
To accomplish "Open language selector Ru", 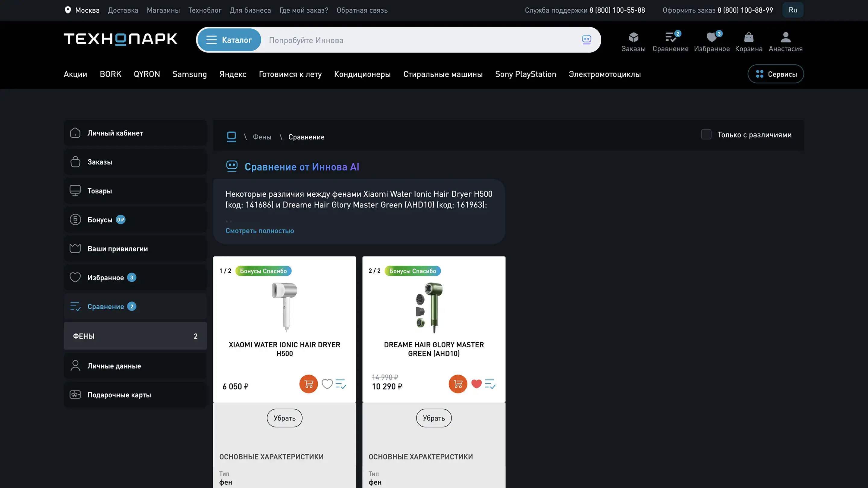I will [793, 10].
